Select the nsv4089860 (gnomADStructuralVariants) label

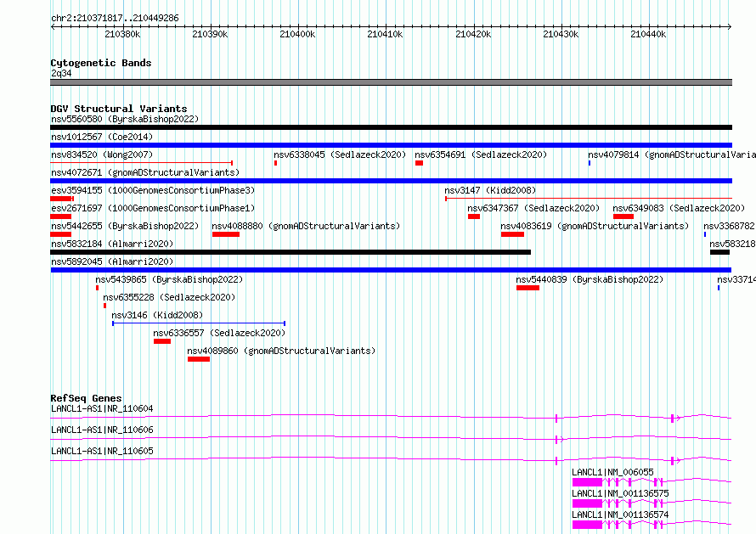coord(281,351)
